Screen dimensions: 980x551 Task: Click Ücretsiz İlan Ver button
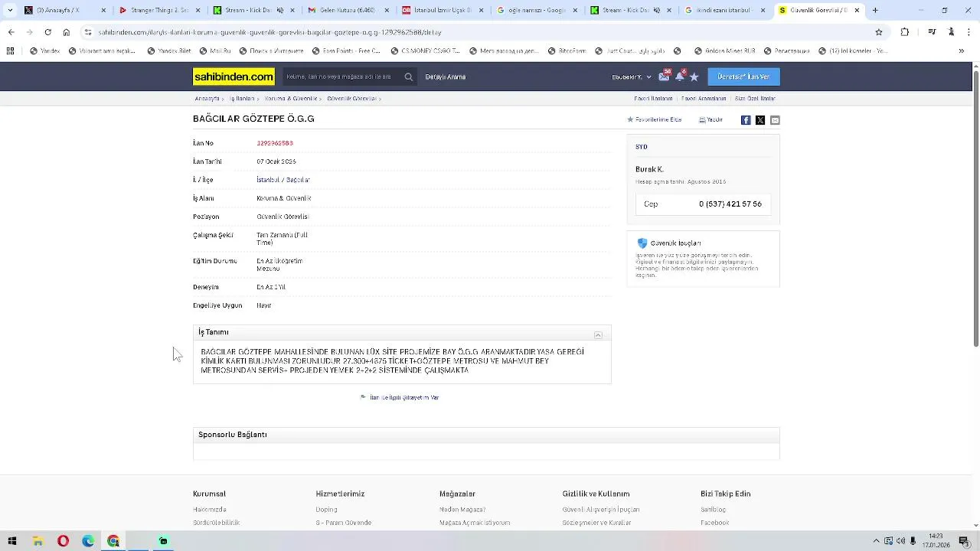point(743,77)
